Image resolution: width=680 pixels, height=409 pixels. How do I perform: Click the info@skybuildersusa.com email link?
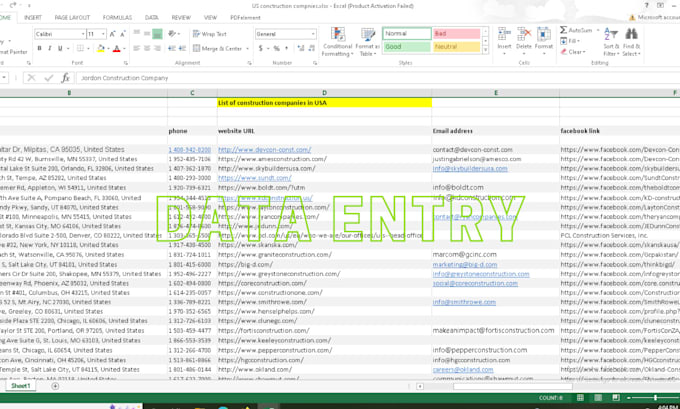coord(470,168)
